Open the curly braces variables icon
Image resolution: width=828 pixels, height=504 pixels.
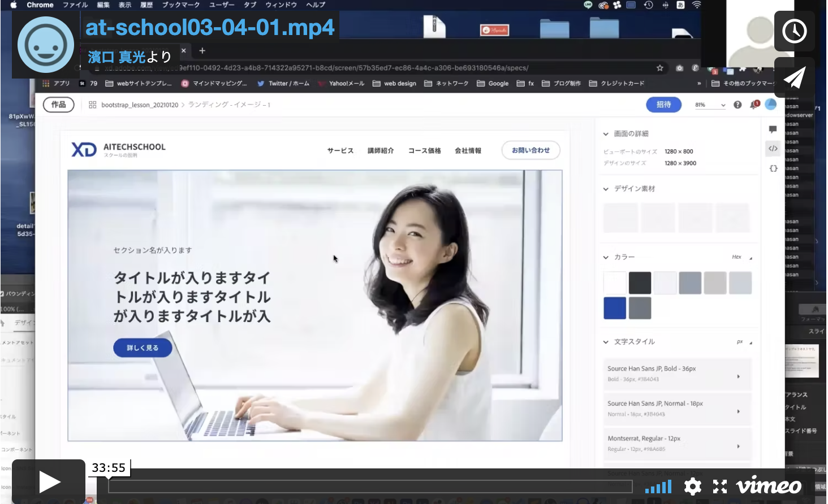(x=773, y=168)
